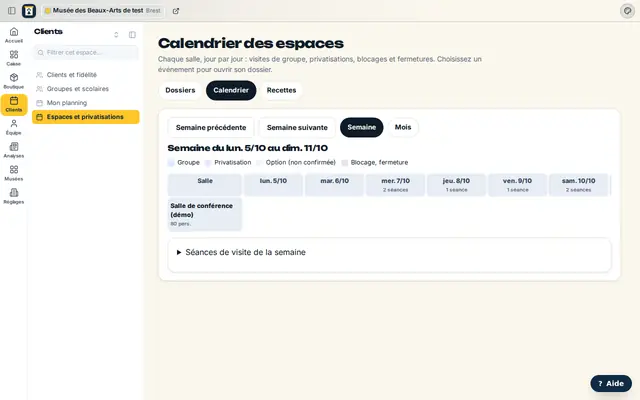640x400 pixels.
Task: Switch to the Mois view
Action: click(x=403, y=127)
